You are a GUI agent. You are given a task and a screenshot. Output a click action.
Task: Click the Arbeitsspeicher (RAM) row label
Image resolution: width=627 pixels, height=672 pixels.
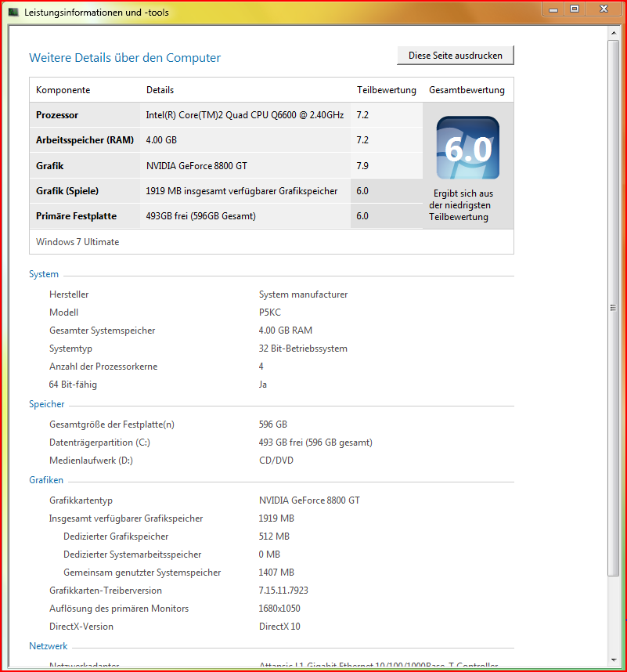85,140
